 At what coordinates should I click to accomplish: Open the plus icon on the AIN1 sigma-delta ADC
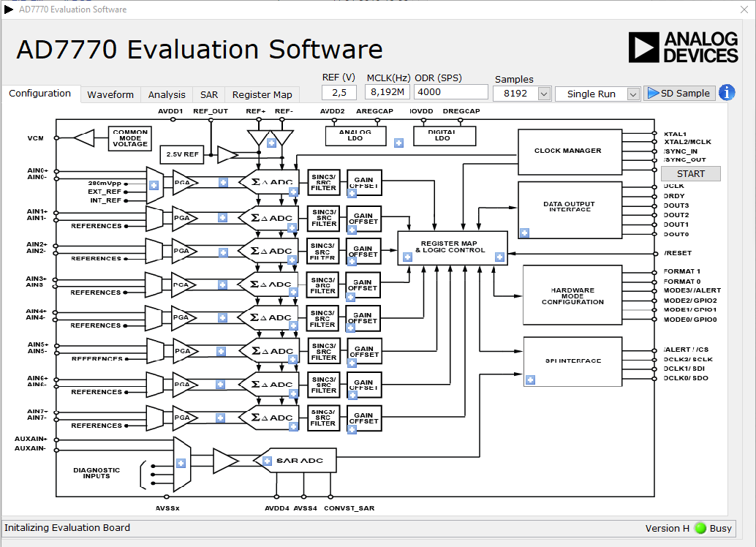292,227
